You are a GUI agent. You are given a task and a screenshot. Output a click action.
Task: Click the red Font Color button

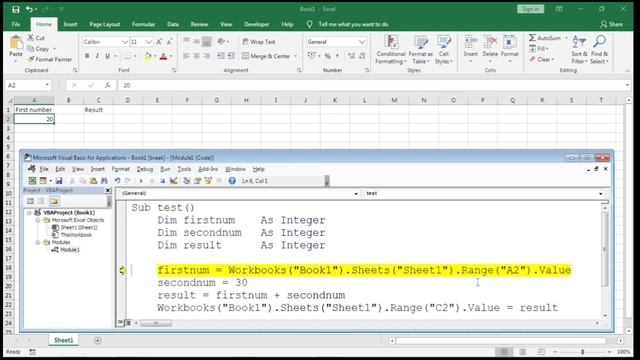tap(163, 56)
